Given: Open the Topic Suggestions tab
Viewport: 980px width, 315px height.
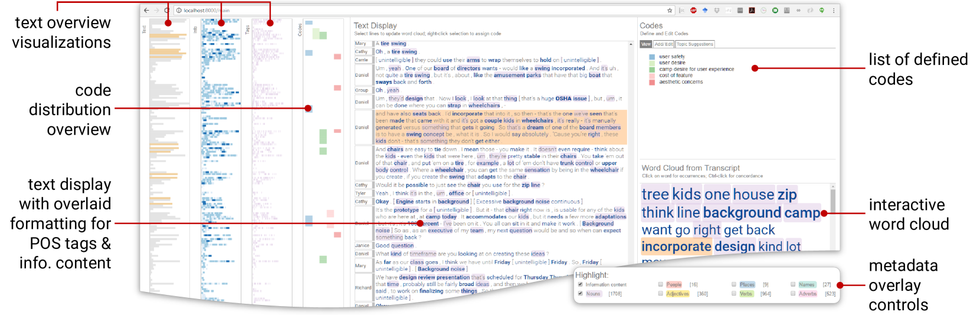Looking at the screenshot, I should coord(695,44).
